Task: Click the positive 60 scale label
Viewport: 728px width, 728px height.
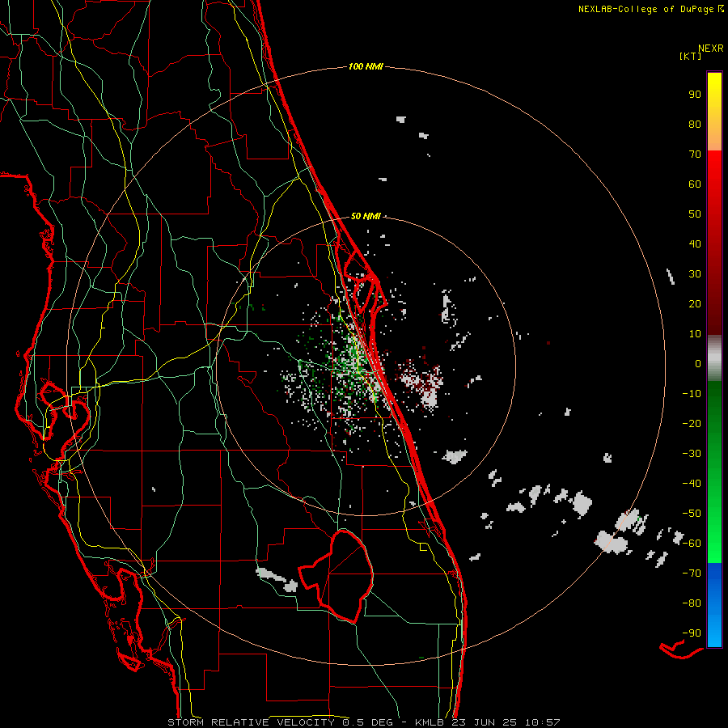Action: [x=695, y=184]
